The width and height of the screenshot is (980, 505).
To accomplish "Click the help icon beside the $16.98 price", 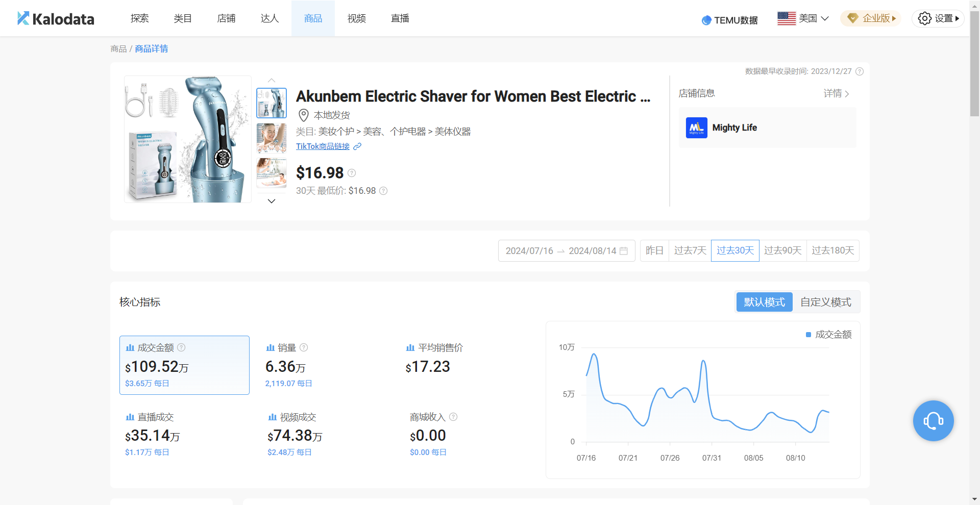I will pyautogui.click(x=352, y=173).
